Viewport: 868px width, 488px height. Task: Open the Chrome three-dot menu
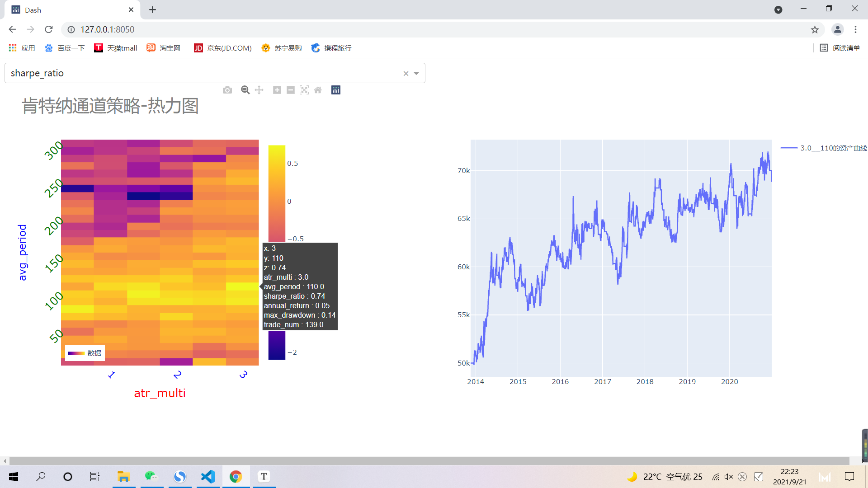[855, 29]
